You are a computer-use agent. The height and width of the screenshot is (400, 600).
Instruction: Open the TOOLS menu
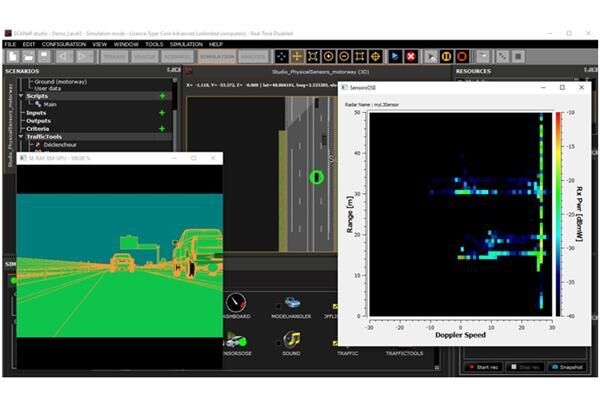153,44
